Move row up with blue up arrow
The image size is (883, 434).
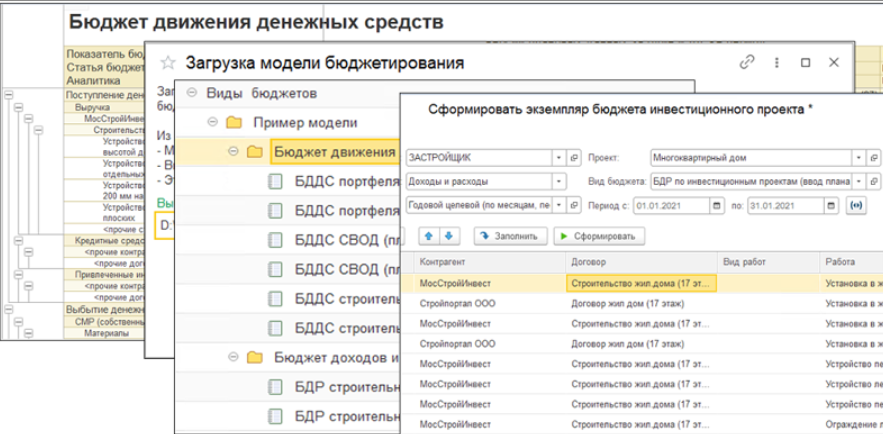click(429, 236)
